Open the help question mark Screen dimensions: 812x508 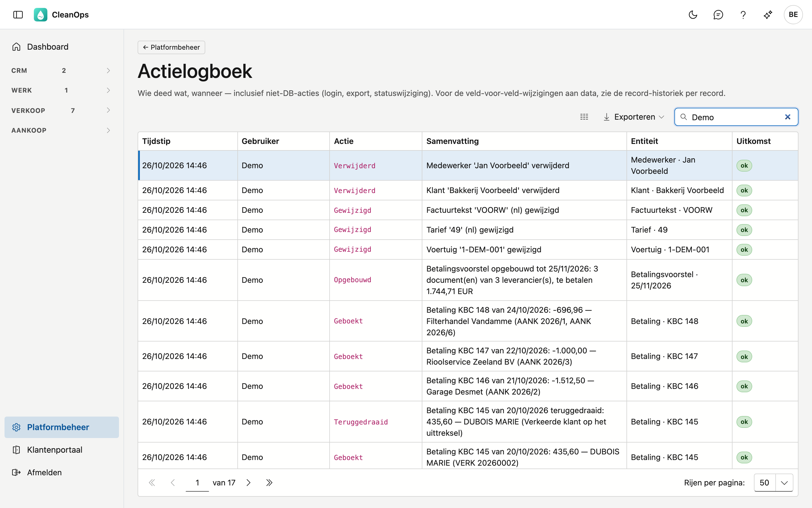pos(743,14)
